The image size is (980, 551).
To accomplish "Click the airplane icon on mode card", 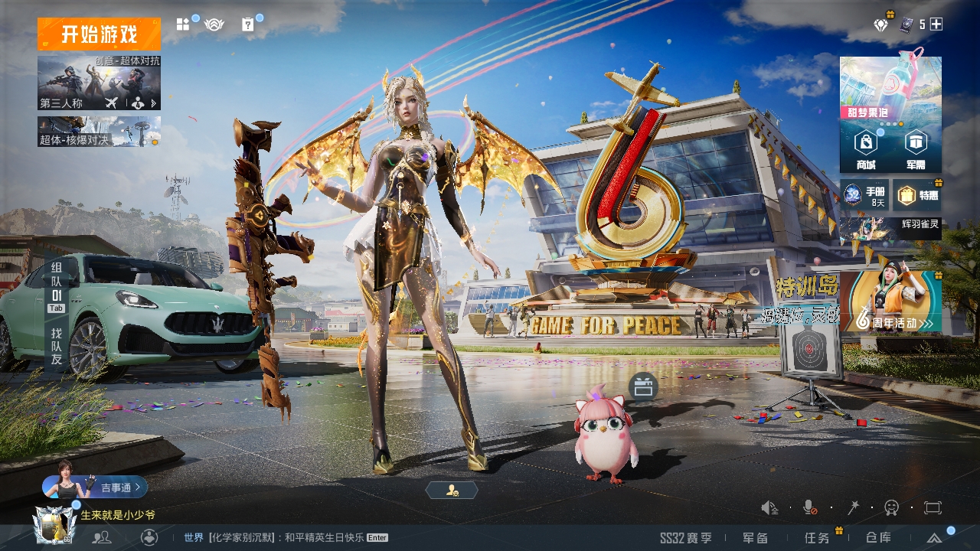I will [112, 103].
